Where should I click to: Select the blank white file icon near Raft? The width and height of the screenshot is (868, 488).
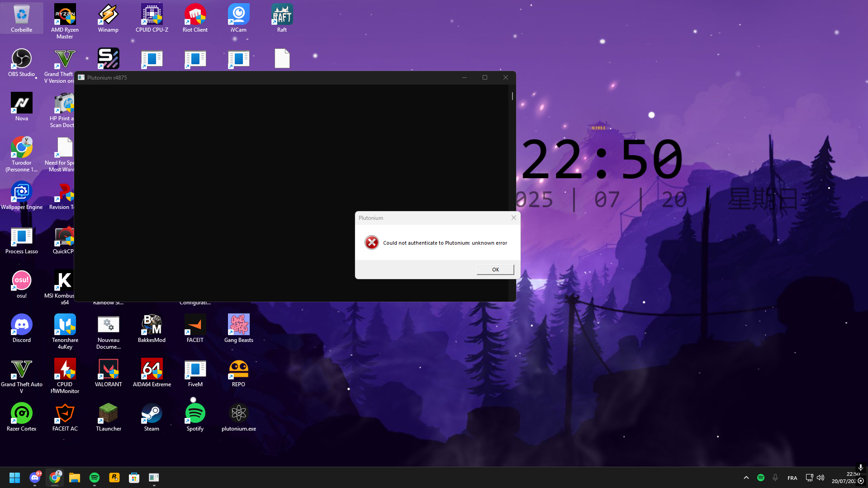pyautogui.click(x=282, y=58)
